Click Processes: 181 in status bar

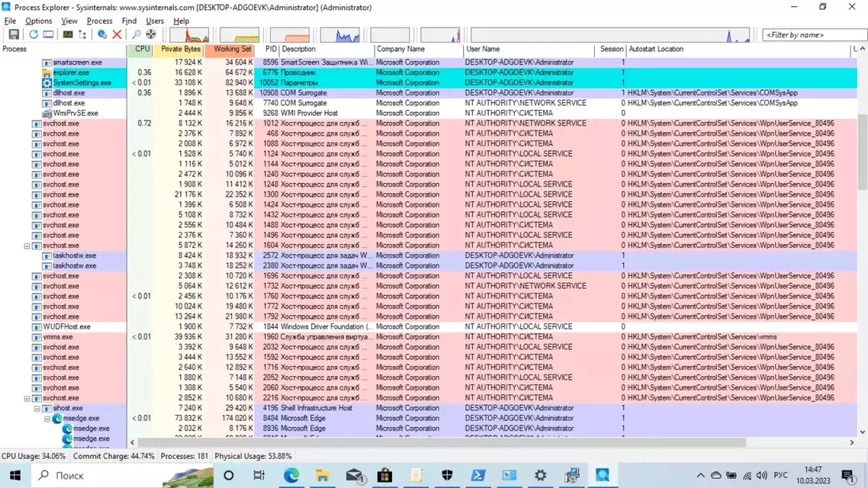point(185,457)
